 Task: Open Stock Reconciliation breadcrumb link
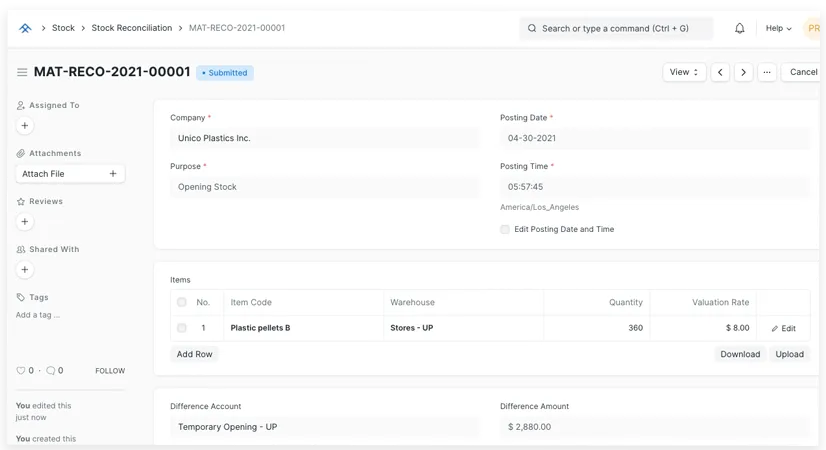(132, 28)
